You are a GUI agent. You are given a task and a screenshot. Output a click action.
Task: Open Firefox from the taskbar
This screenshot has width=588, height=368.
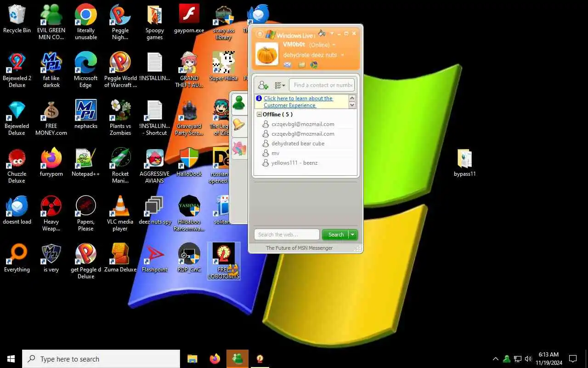[x=215, y=359]
